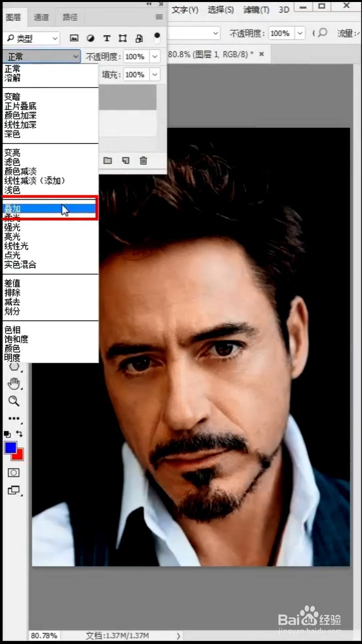Swap foreground and background colors arrow

click(x=20, y=434)
